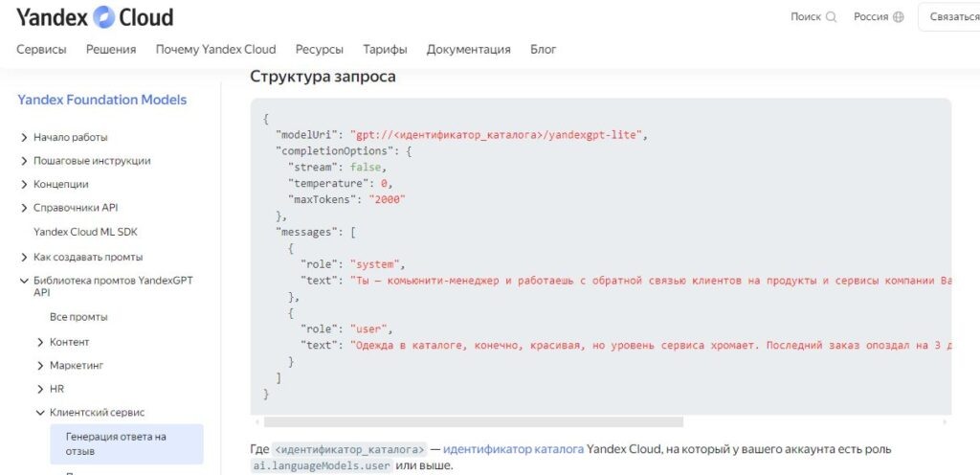Open the Решения menu
The height and width of the screenshot is (475, 980).
click(x=111, y=50)
